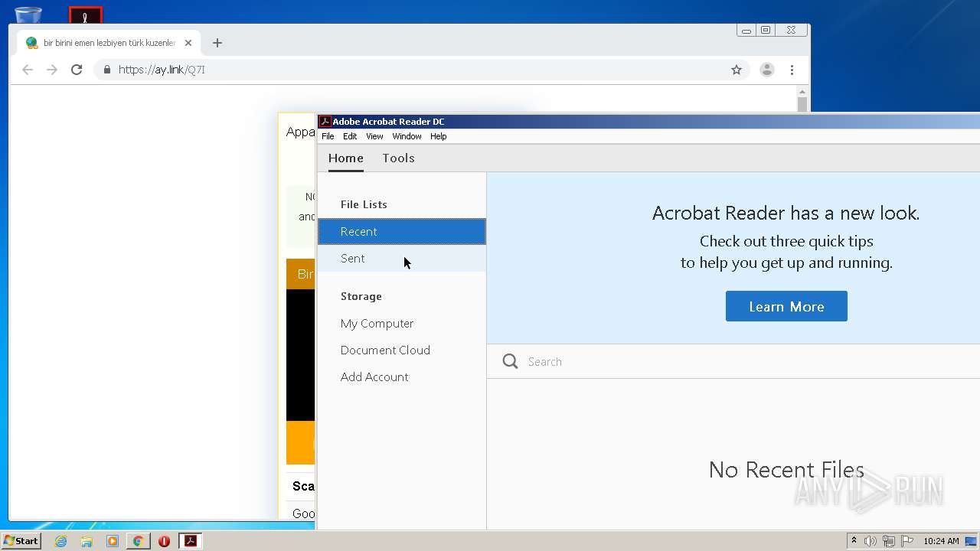The height and width of the screenshot is (551, 980).
Task: Open the media player from the taskbar
Action: [113, 541]
